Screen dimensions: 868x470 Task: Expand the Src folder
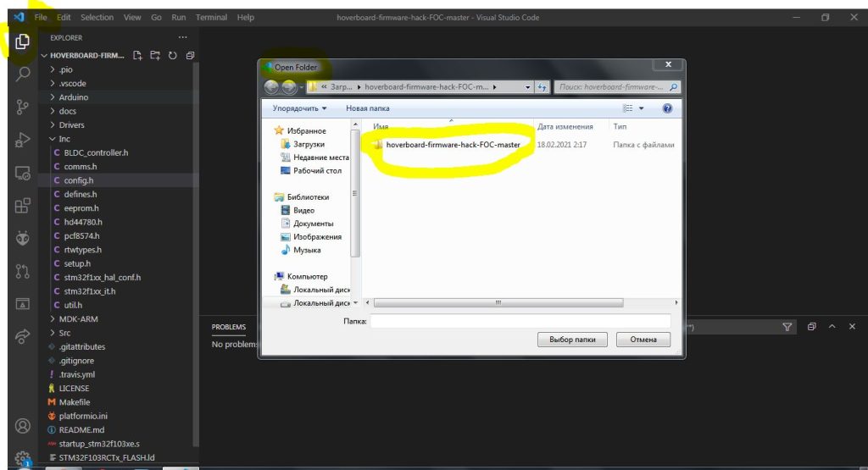pyautogui.click(x=64, y=333)
